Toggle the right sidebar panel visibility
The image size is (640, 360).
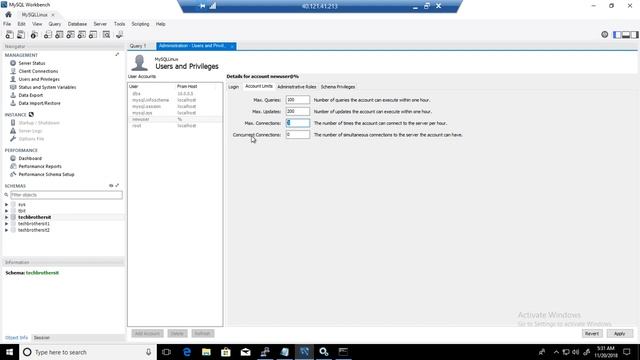(634, 35)
